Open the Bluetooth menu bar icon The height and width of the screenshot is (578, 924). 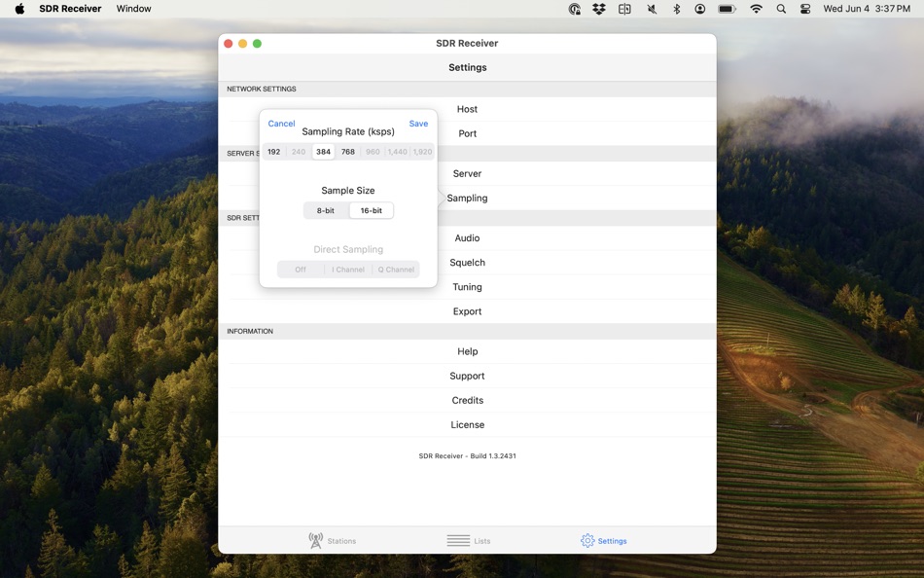[677, 8]
